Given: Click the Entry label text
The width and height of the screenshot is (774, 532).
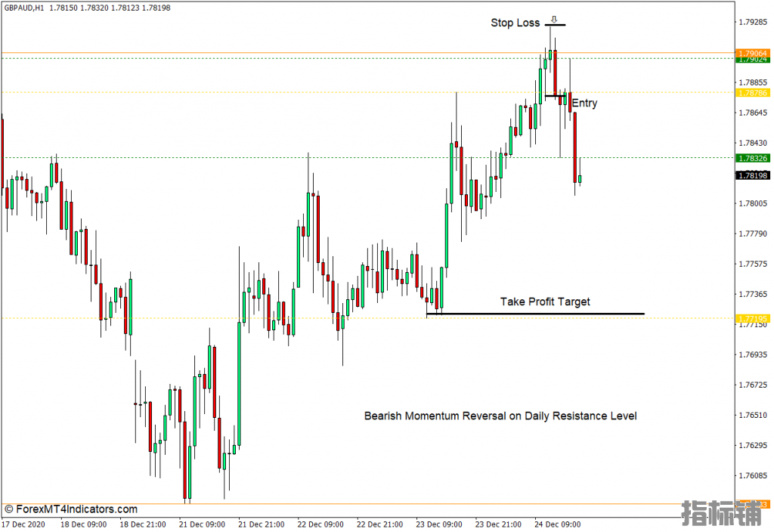Looking at the screenshot, I should tap(584, 103).
